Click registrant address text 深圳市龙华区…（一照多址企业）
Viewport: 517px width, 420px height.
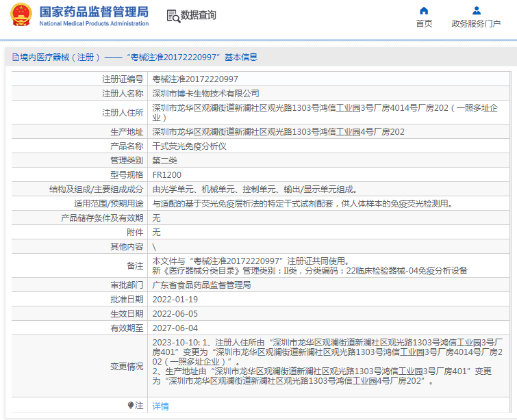(325, 113)
